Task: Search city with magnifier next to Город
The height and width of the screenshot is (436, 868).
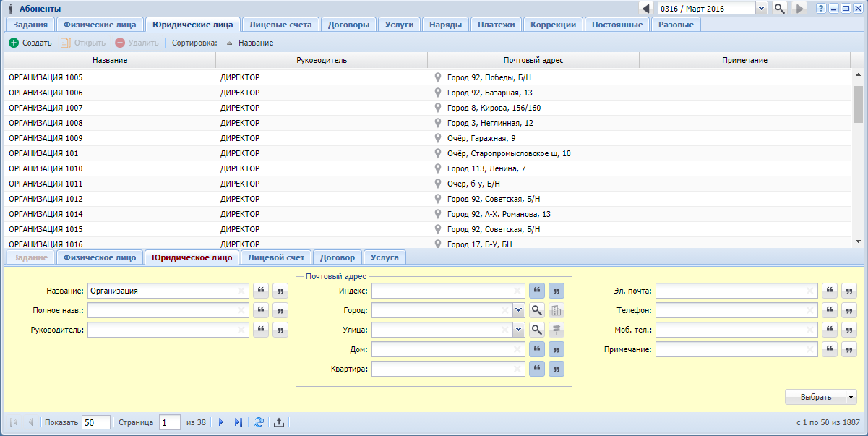Action: point(537,310)
